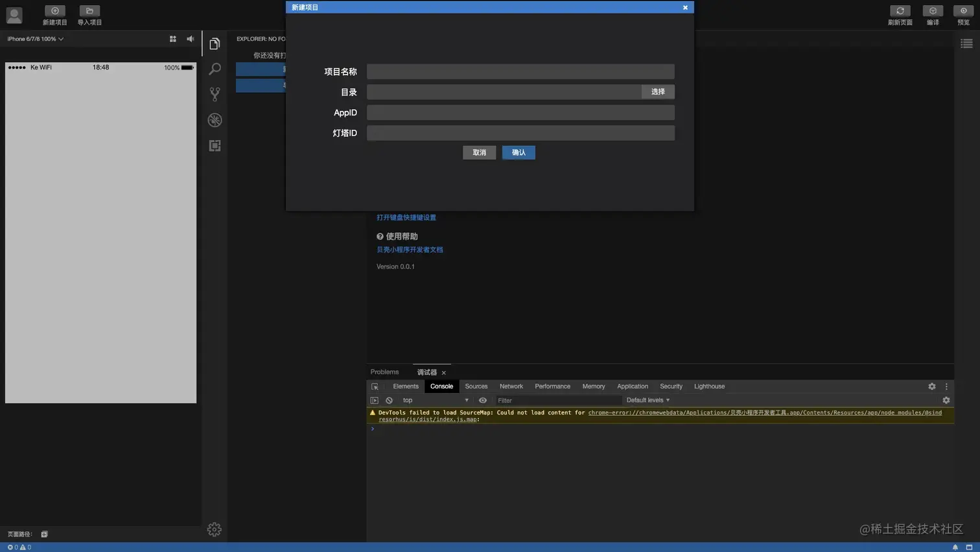Image resolution: width=980 pixels, height=552 pixels.
Task: Click the 使用帮助 heading
Action: (397, 237)
